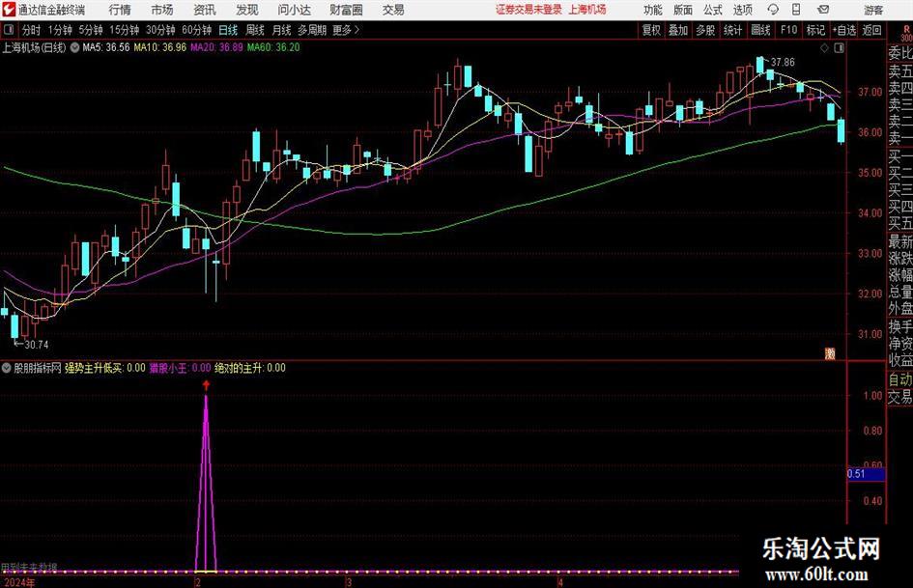Open the mail envelope icon
The image size is (913, 588).
[x=823, y=10]
